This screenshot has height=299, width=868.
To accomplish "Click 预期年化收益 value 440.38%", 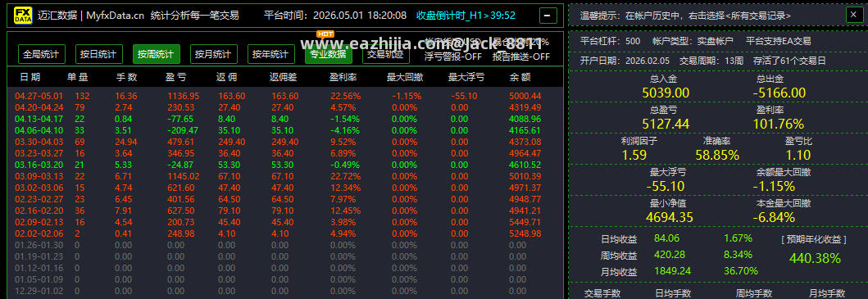I will pos(815,258).
